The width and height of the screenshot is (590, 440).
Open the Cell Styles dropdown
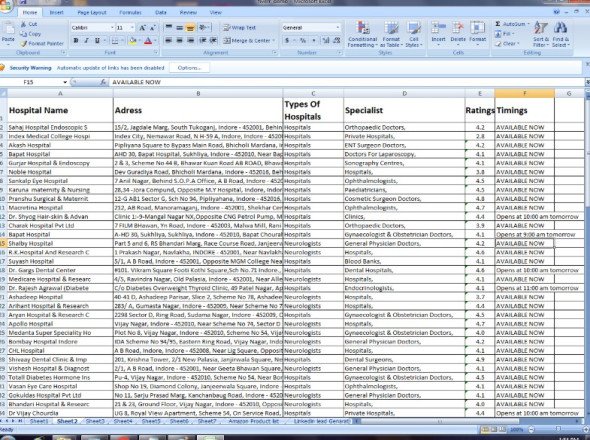click(x=414, y=34)
